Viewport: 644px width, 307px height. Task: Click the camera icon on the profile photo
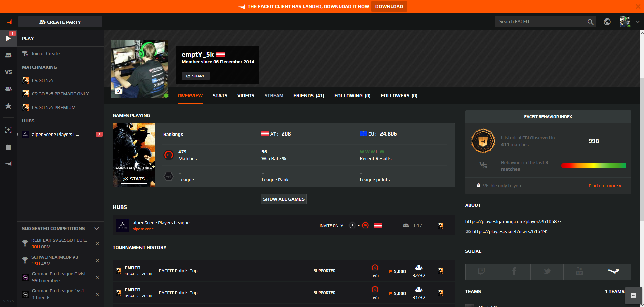click(118, 91)
